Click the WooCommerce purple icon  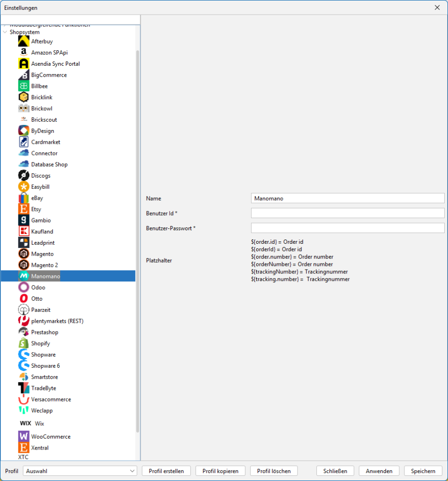click(x=24, y=436)
